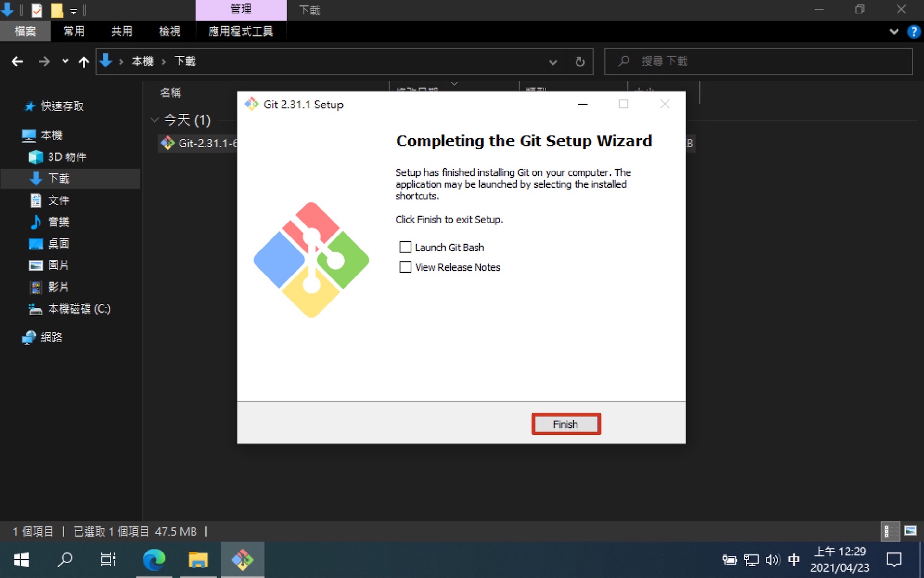Open the Windows Start menu
The image size is (924, 578).
22,560
